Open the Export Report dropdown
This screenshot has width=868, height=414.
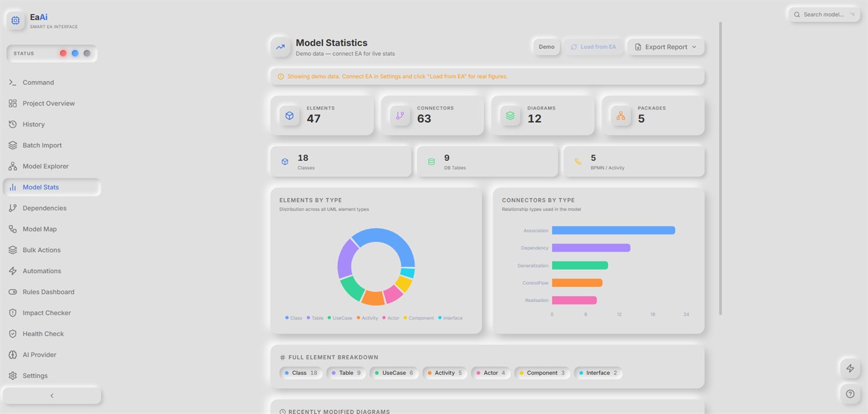click(x=666, y=47)
